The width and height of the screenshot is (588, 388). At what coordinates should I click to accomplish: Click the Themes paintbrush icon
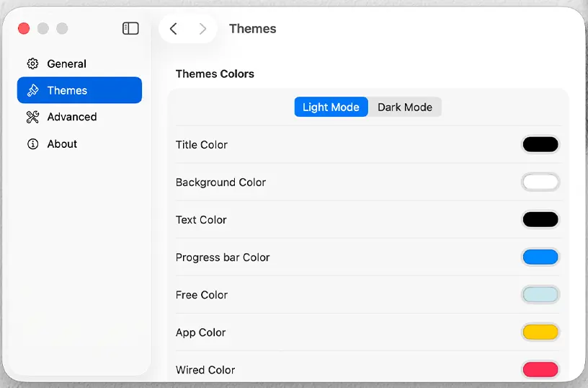tap(32, 90)
